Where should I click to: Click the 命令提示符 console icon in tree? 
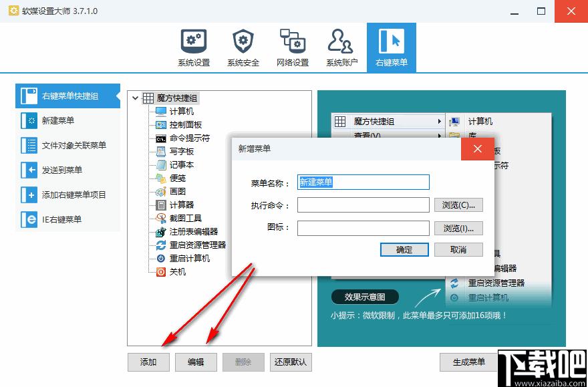click(161, 138)
